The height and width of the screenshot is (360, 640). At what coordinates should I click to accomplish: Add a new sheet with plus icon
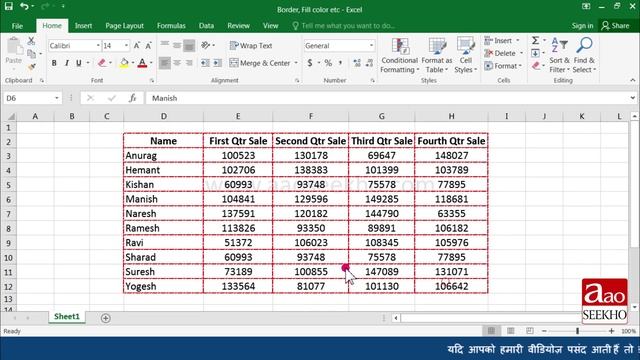[x=105, y=318]
